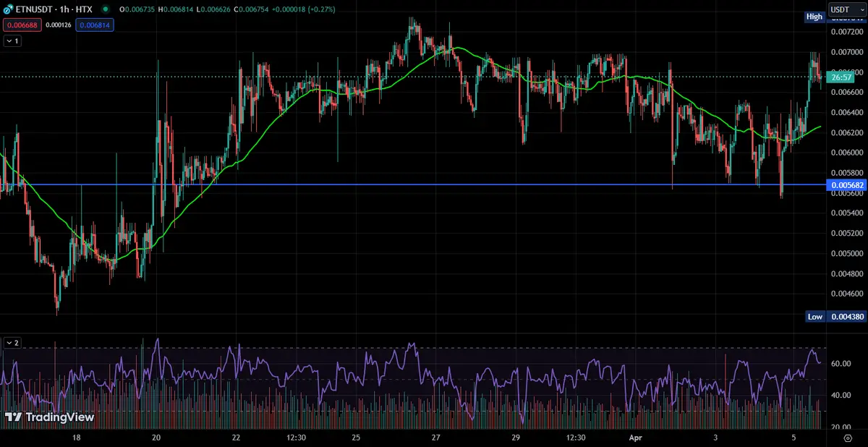Click the 0.006600 price axis label

[846, 93]
